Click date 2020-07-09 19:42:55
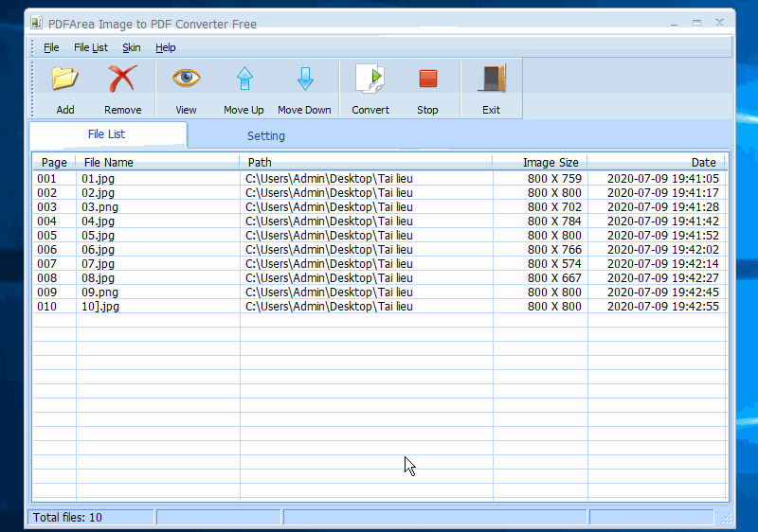The image size is (758, 532). pyautogui.click(x=662, y=307)
